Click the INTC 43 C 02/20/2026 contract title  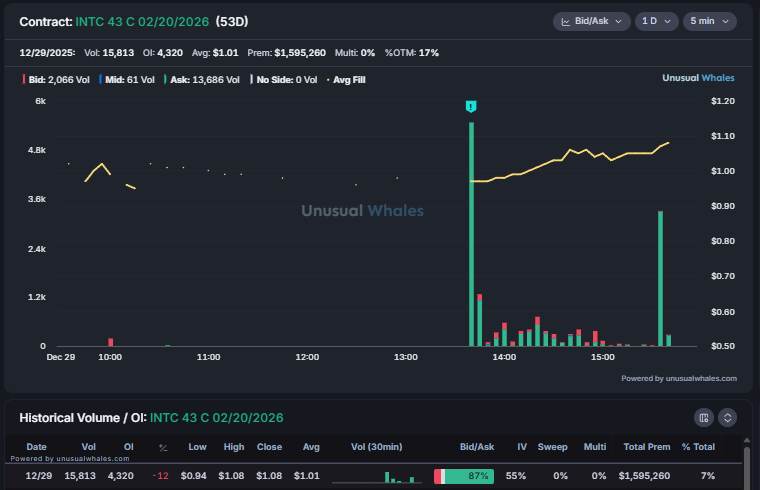[142, 22]
